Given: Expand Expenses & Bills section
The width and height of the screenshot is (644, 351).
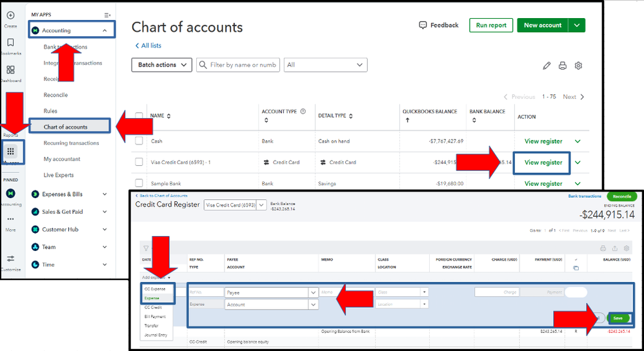Looking at the screenshot, I should pyautogui.click(x=105, y=194).
